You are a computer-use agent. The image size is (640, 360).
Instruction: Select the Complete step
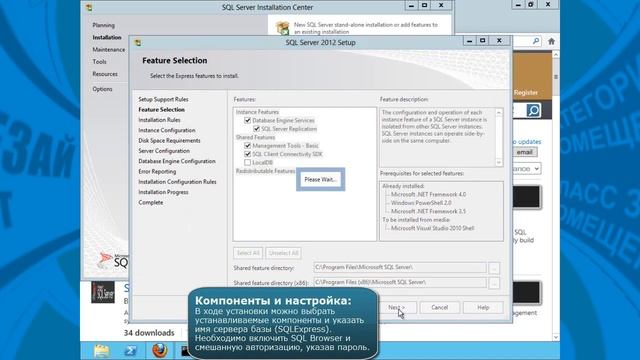151,202
